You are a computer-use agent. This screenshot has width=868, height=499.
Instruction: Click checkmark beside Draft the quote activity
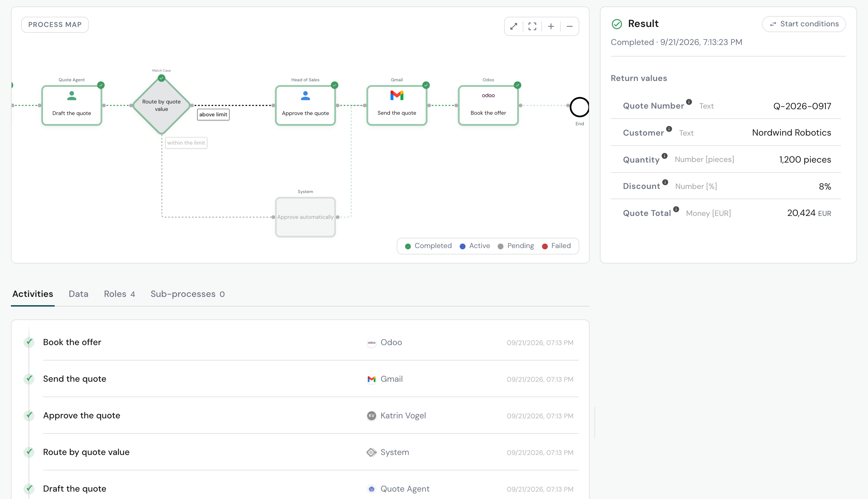click(x=29, y=489)
